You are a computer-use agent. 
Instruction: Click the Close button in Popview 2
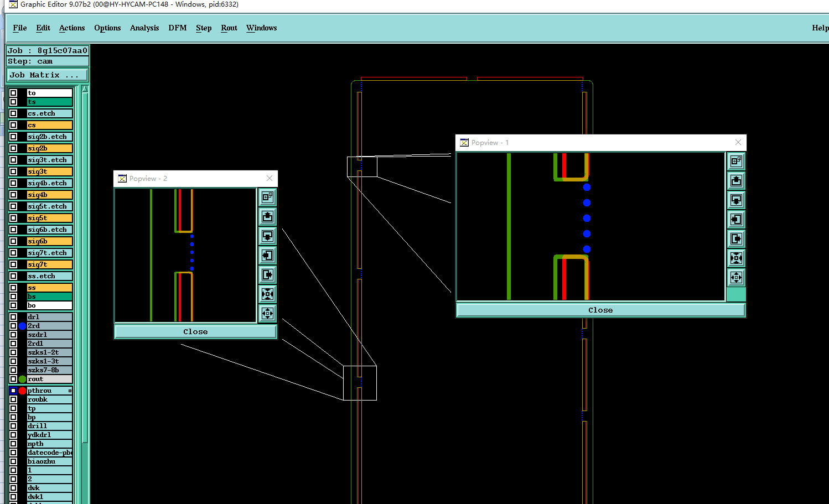point(195,331)
